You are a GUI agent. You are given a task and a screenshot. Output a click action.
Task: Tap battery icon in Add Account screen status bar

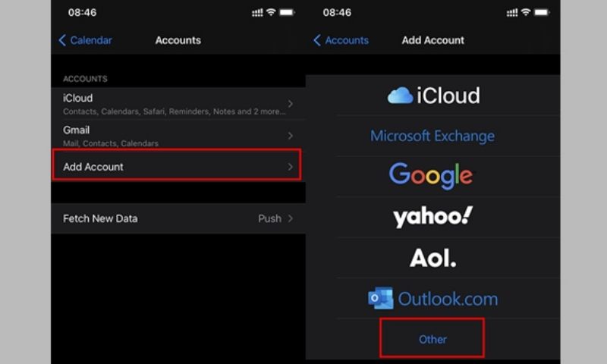[x=542, y=13]
